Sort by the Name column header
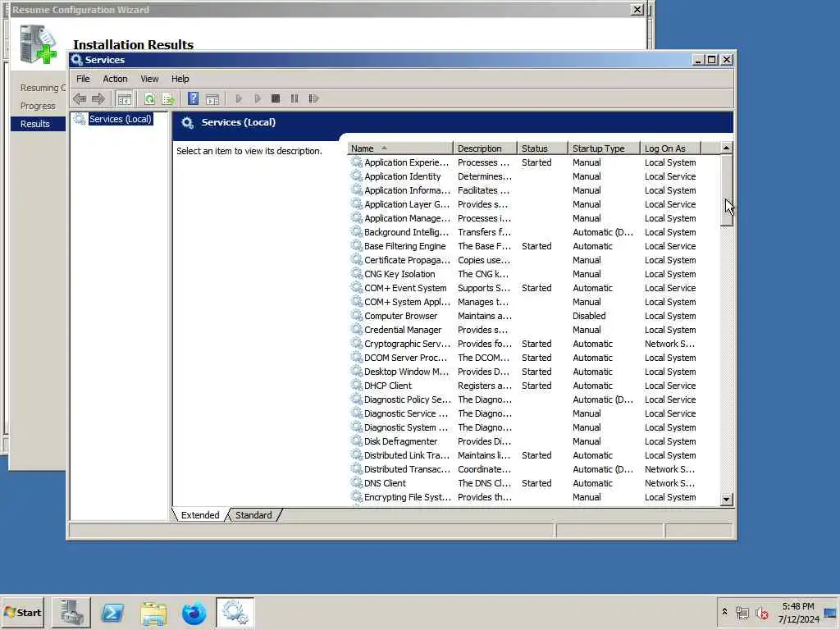The width and height of the screenshot is (840, 630). [400, 148]
